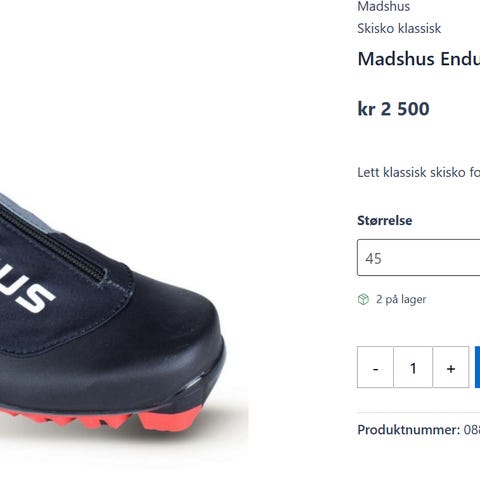Click the Madshus brand link
480x480 pixels.
tap(384, 6)
